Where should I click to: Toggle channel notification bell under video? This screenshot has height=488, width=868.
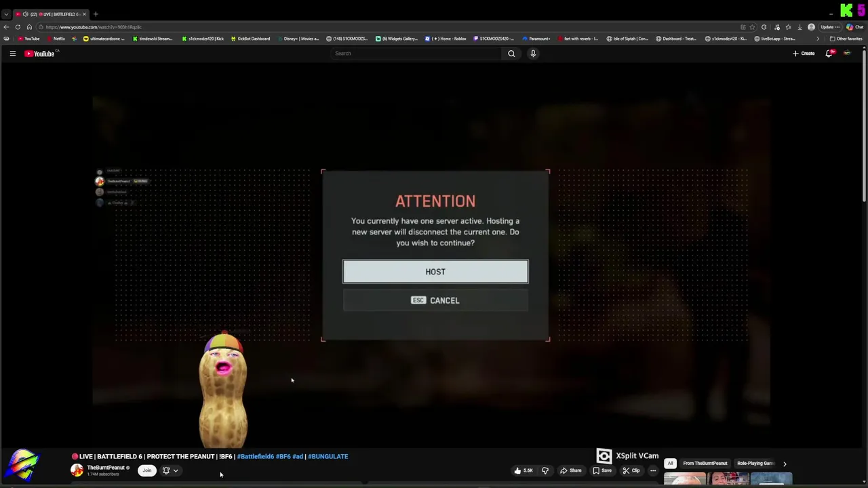[166, 470]
